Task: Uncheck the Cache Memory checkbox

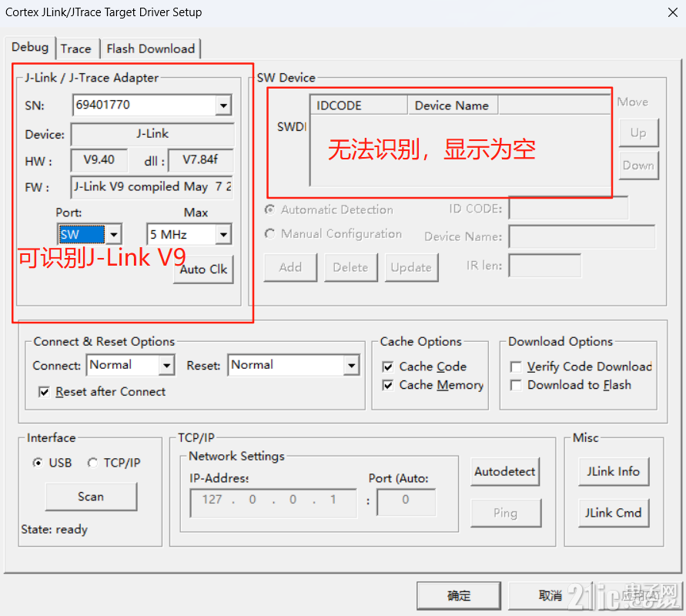Action: click(387, 385)
